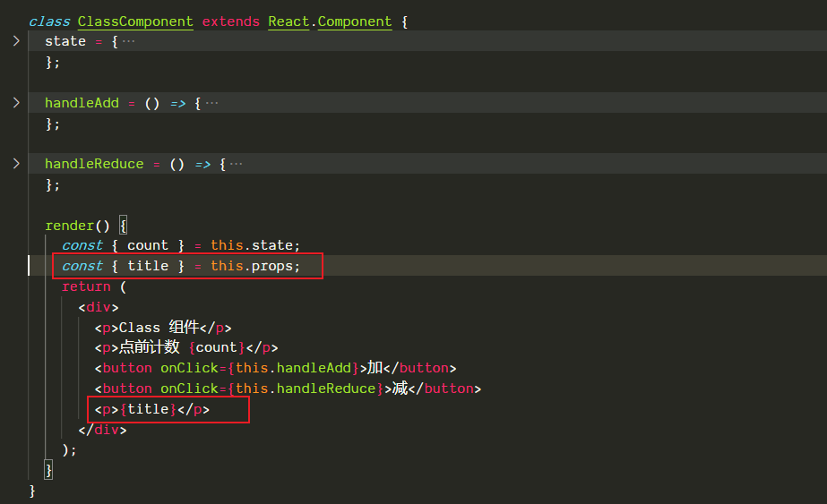This screenshot has height=504, width=827.
Task: Click the '点前计数' paragraph text
Action: 150,347
